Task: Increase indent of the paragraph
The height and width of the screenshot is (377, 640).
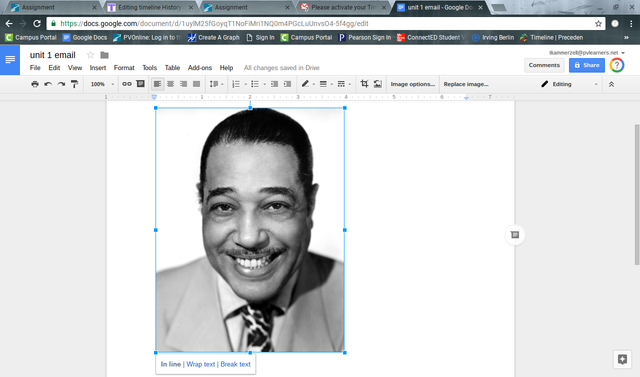Action: [x=287, y=84]
